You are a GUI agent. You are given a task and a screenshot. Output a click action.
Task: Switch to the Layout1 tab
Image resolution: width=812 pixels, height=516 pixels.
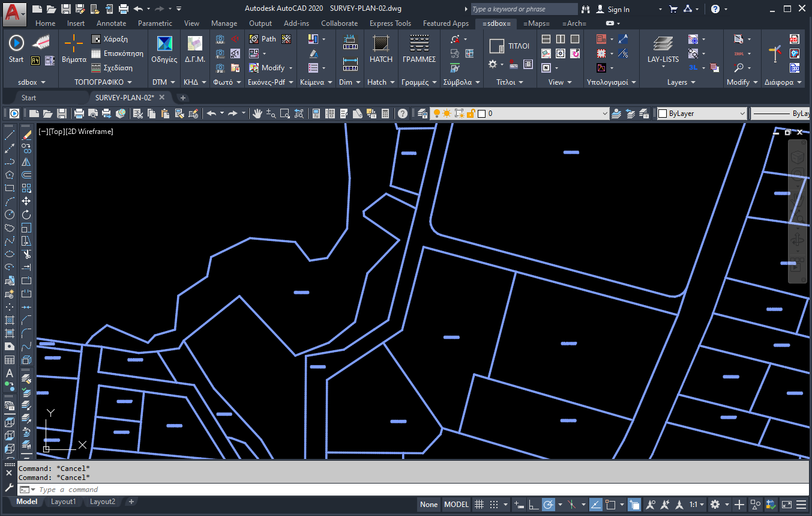pos(64,502)
